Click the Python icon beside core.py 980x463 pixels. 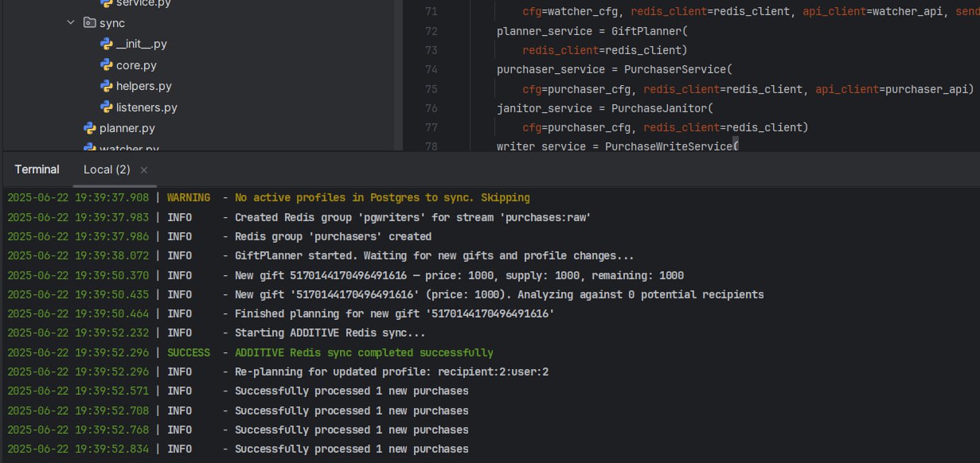click(x=106, y=65)
